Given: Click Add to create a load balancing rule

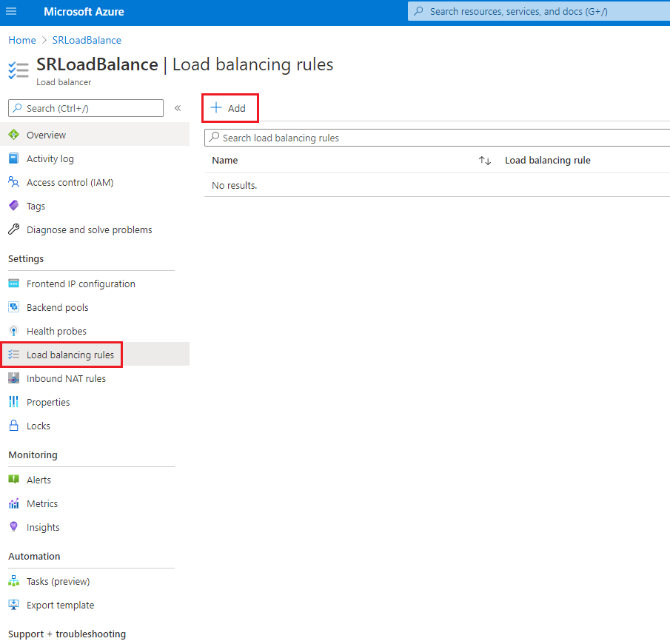Looking at the screenshot, I should click(230, 107).
